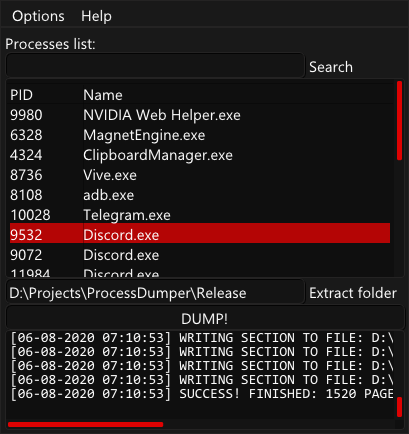Click PID 8108 cell
Image resolution: width=409 pixels, height=434 pixels.
[26, 195]
